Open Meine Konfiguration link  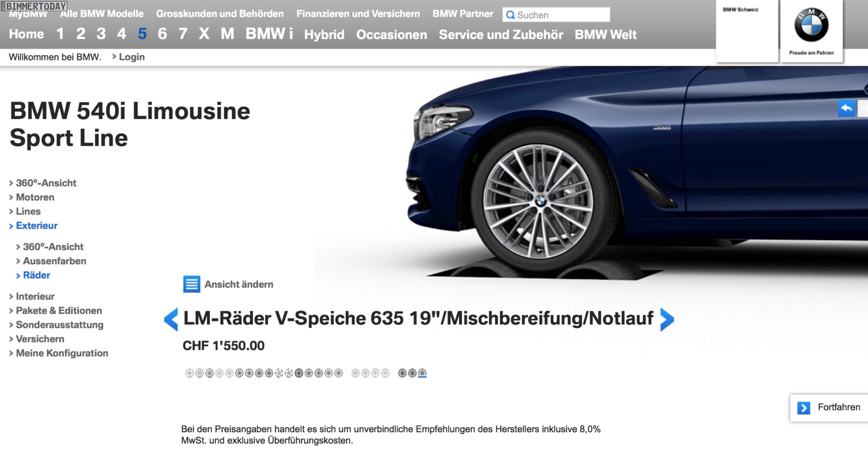click(62, 353)
